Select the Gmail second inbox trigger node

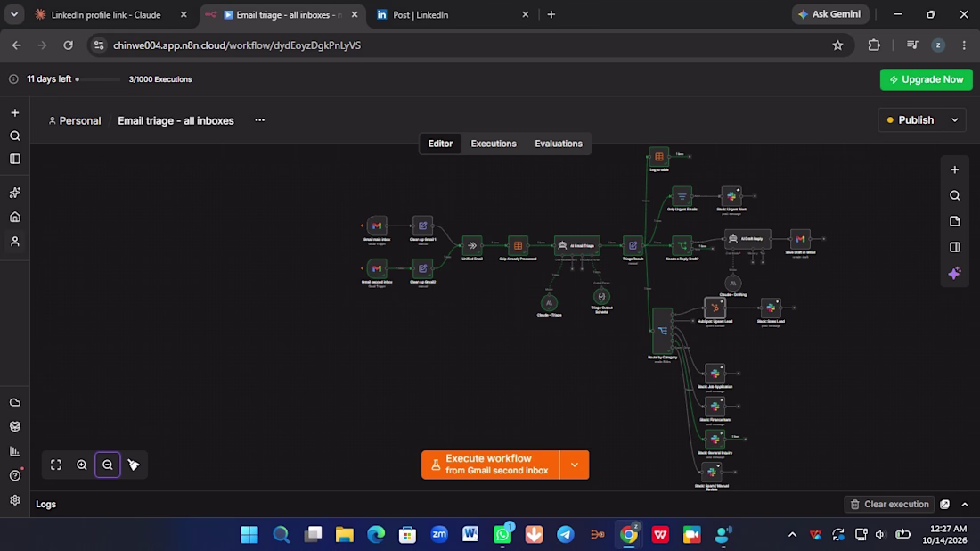pyautogui.click(x=377, y=268)
